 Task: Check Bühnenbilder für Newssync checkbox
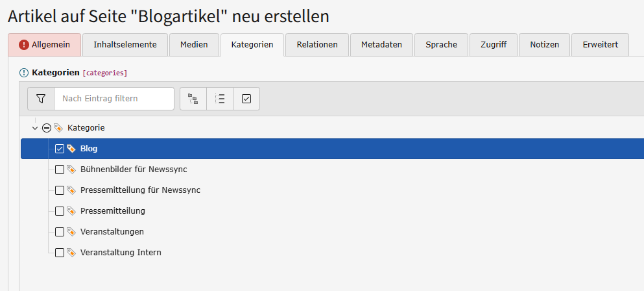pos(60,170)
